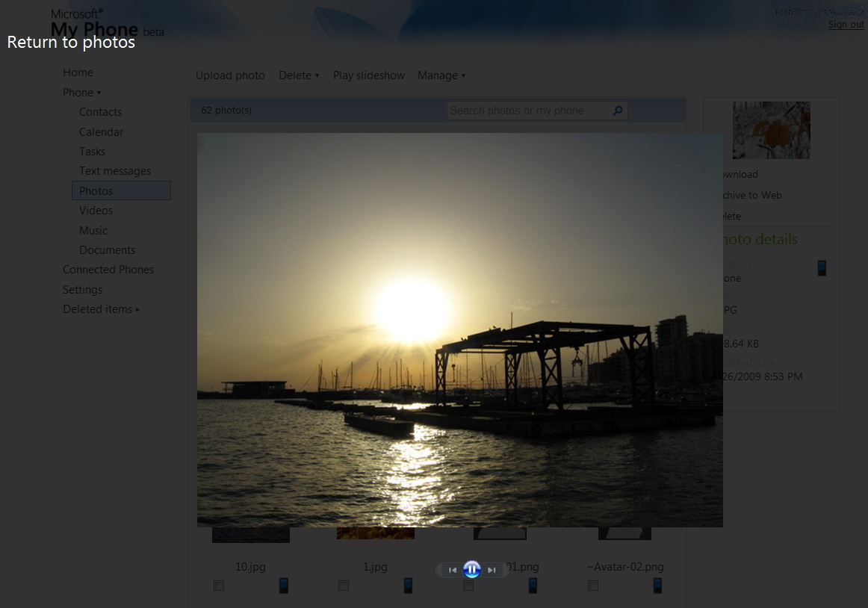Open the Manage dropdown menu
The width and height of the screenshot is (868, 608).
tap(441, 75)
